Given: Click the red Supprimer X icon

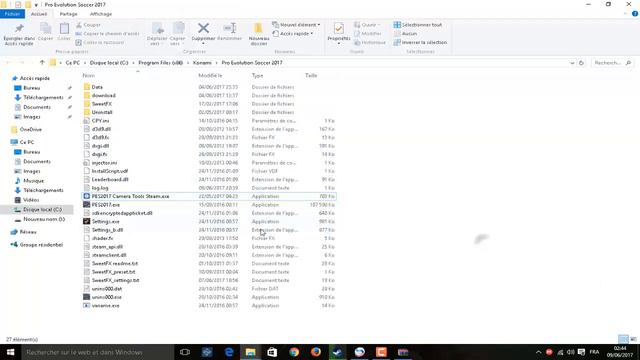Looking at the screenshot, I should pos(203,28).
